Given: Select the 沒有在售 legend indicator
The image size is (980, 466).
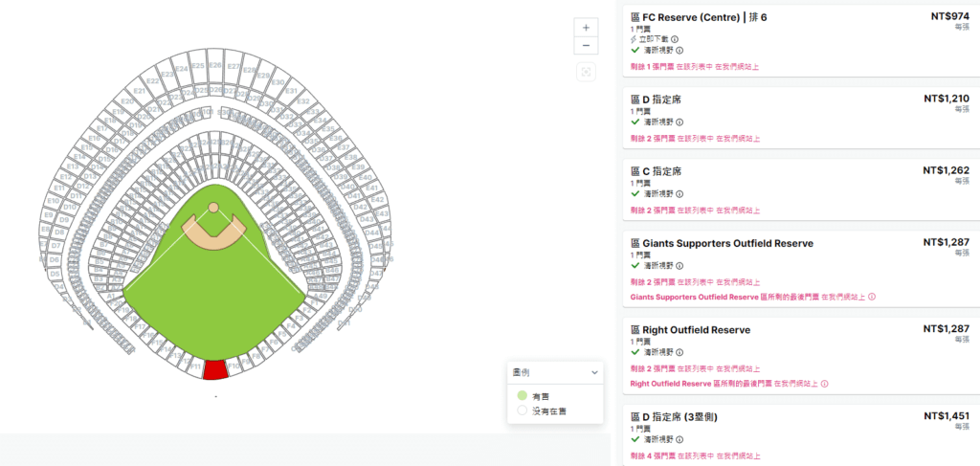Looking at the screenshot, I should [x=522, y=411].
